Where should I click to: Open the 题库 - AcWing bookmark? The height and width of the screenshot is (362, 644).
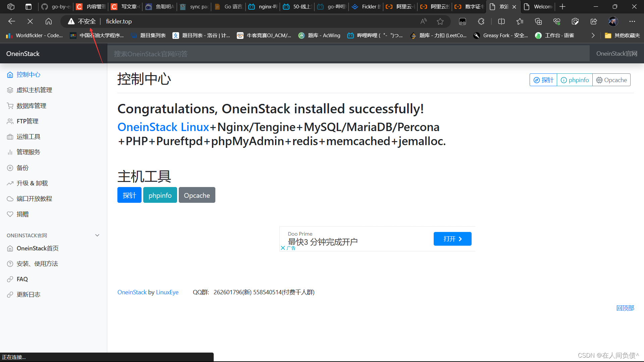tap(319, 36)
